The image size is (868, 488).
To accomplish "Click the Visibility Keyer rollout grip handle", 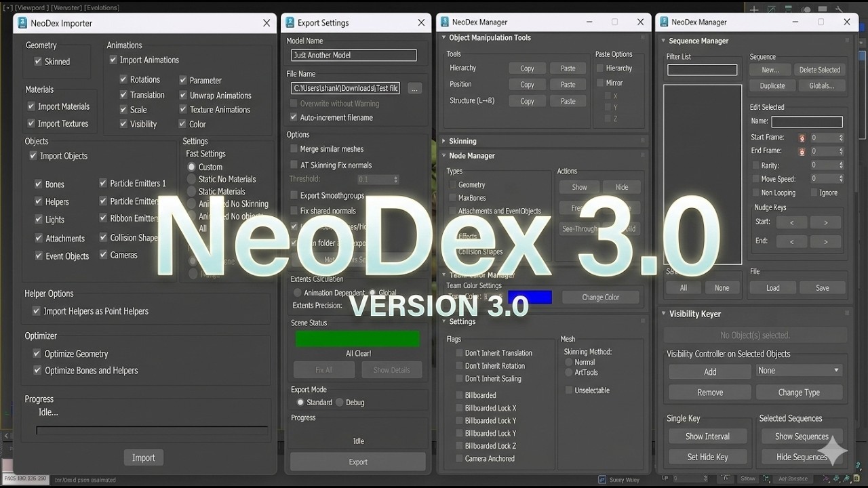I will [847, 314].
